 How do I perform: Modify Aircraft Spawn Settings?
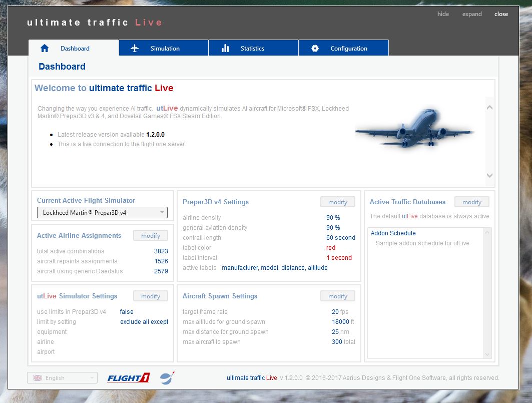coord(338,296)
